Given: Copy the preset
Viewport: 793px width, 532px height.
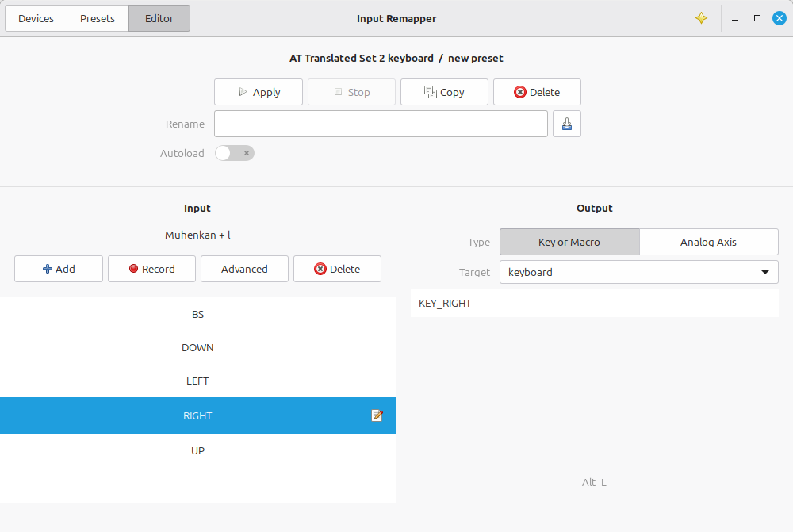Looking at the screenshot, I should [444, 92].
